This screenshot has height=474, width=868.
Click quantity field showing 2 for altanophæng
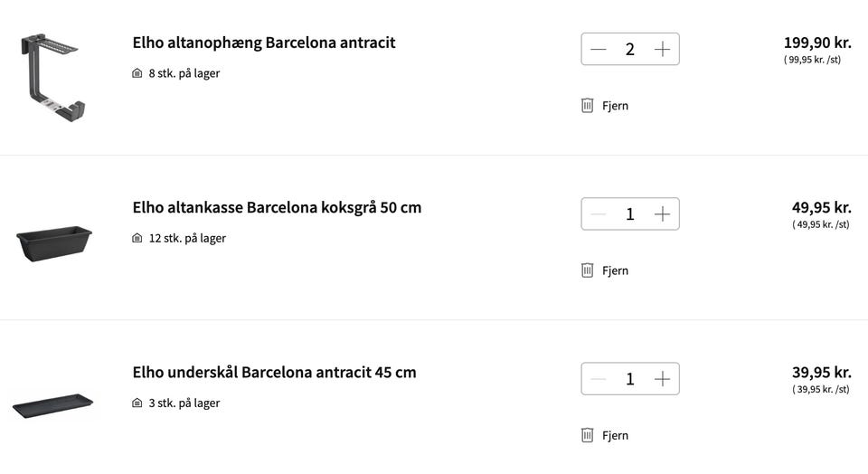pos(630,49)
